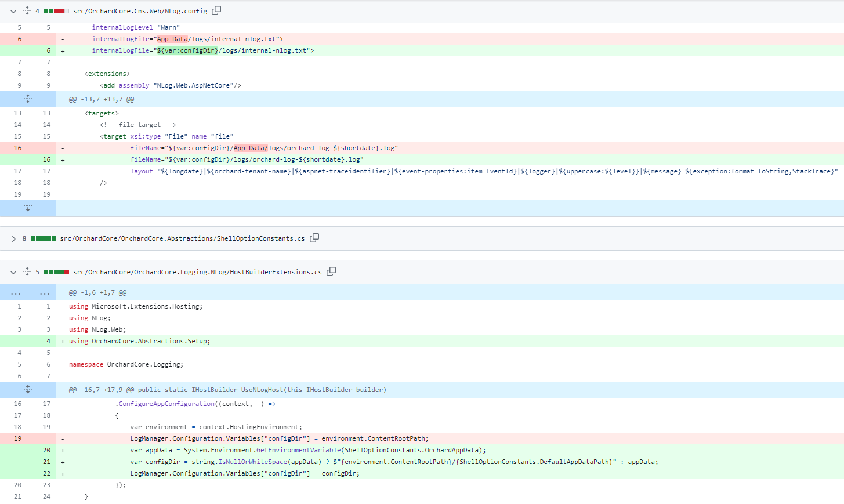Expand all lines in HostBuilderExtensions.cs
This screenshot has width=844, height=504.
[x=27, y=271]
